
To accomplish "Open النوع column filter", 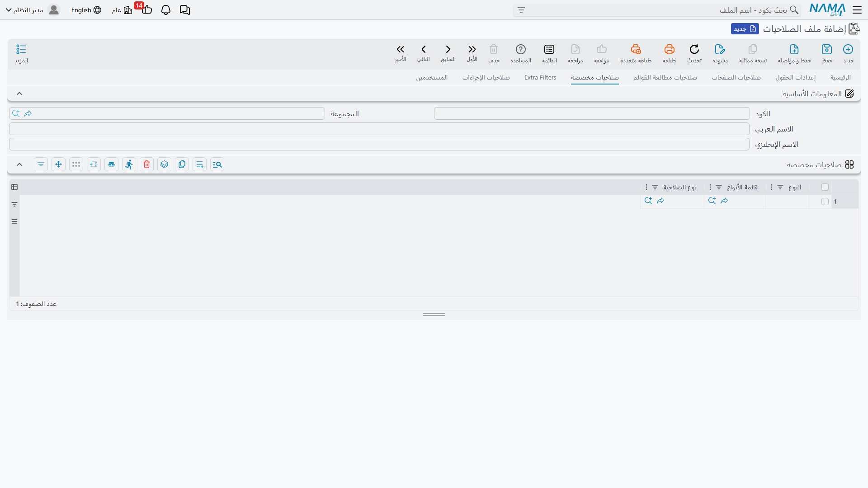I will pos(780,187).
